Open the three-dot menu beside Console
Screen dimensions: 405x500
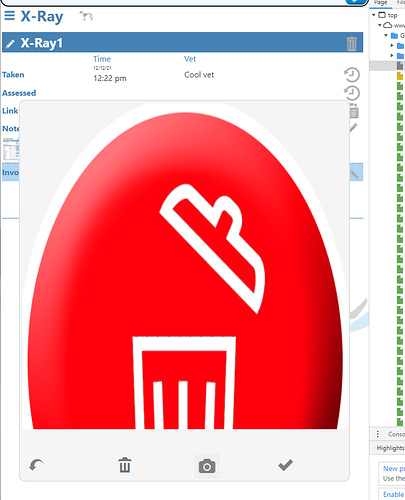click(377, 434)
